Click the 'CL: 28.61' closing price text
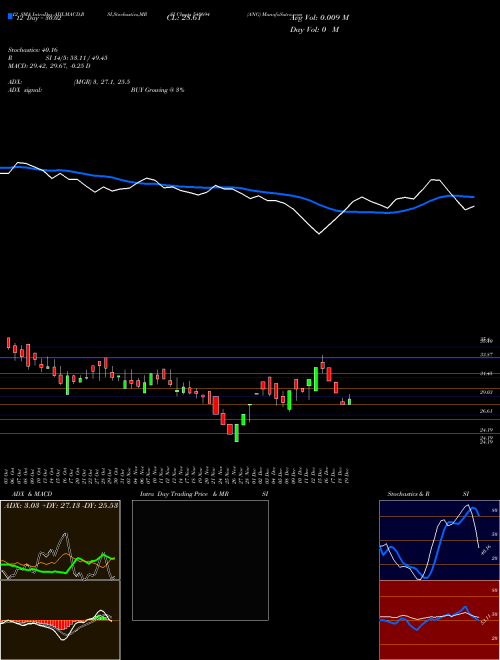The width and height of the screenshot is (500, 660). 182,18
